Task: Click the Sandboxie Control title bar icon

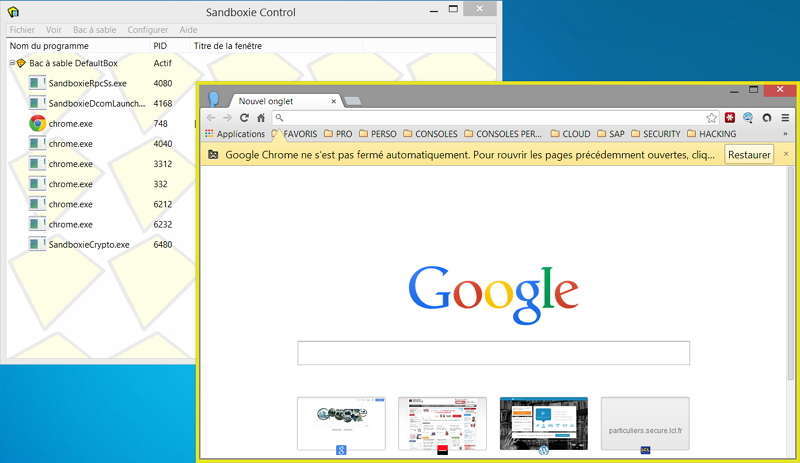Action: click(x=13, y=12)
